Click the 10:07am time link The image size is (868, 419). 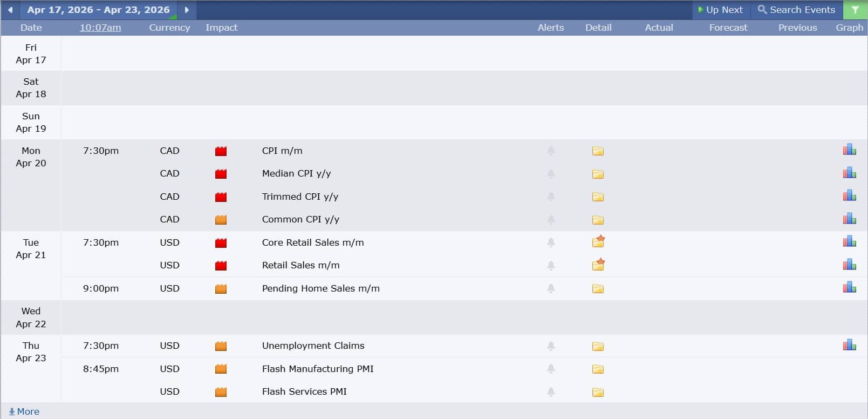coord(100,28)
